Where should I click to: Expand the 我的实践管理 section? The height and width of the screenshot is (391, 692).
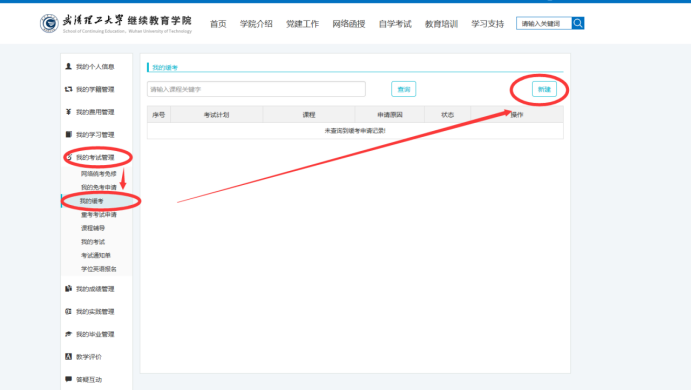tap(95, 312)
